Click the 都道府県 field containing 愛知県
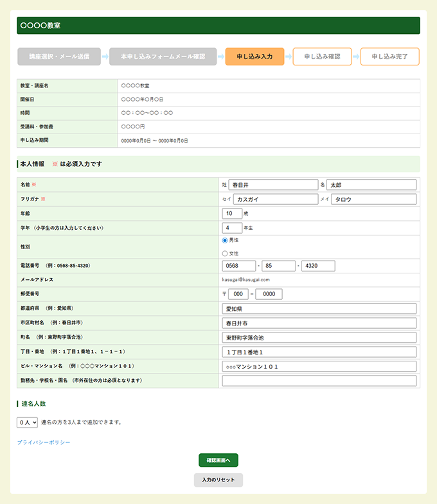437x504 pixels. coord(319,308)
